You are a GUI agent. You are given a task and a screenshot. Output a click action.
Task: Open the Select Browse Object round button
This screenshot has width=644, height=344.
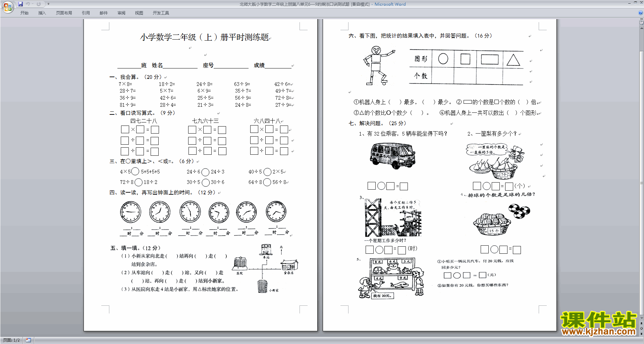[641, 329]
